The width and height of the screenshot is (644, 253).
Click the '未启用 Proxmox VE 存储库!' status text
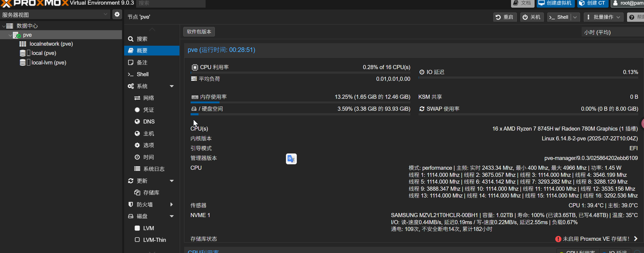(x=596, y=239)
